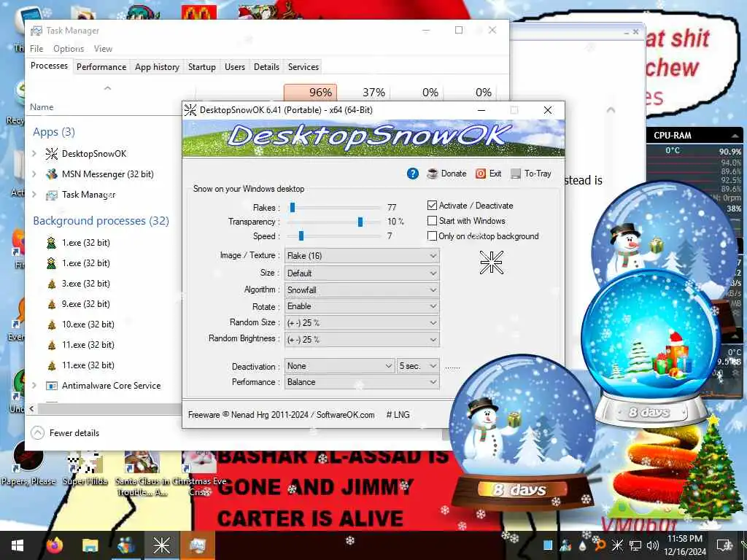Click the Donate coffee cup icon
The height and width of the screenshot is (560, 747).
[x=432, y=174]
